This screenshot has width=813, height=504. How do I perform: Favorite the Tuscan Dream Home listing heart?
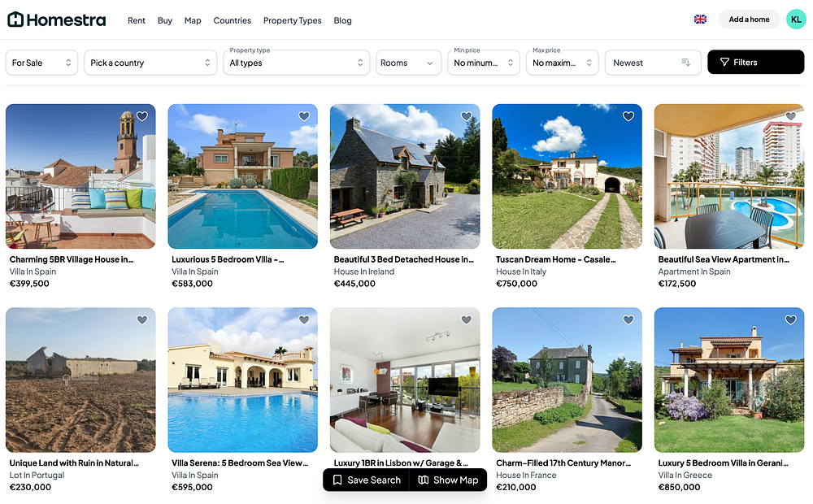pos(628,116)
